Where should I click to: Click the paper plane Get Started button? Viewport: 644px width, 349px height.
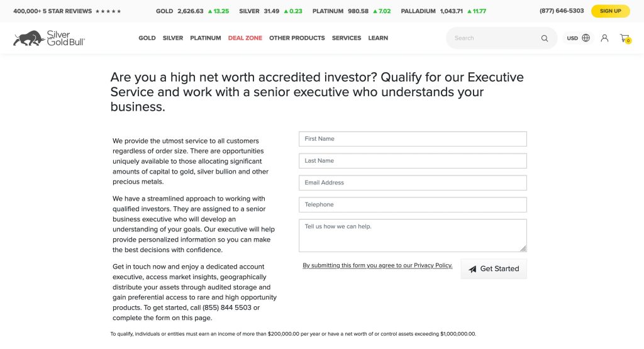494,269
